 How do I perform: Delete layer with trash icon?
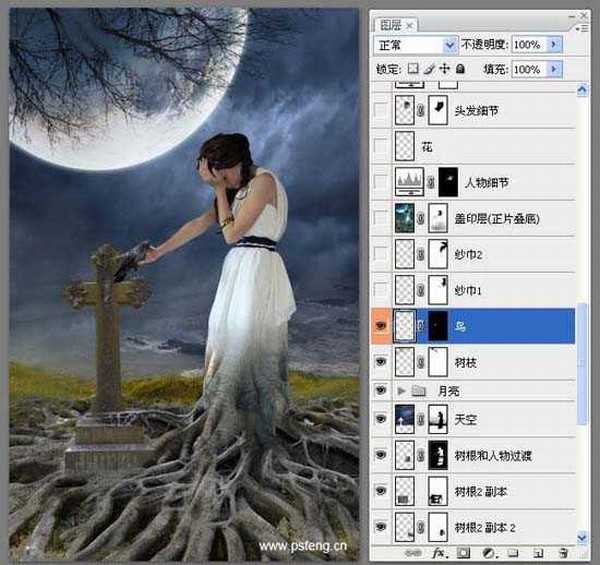pos(562,552)
